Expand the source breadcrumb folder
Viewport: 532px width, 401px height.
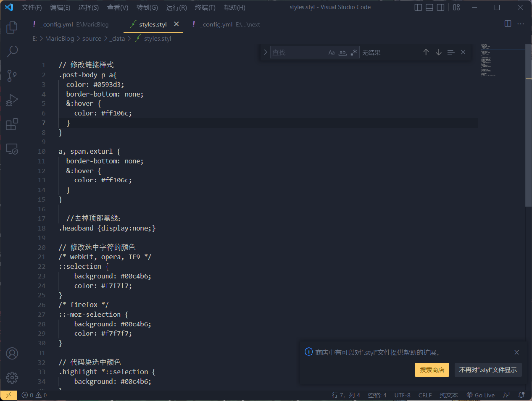point(92,39)
